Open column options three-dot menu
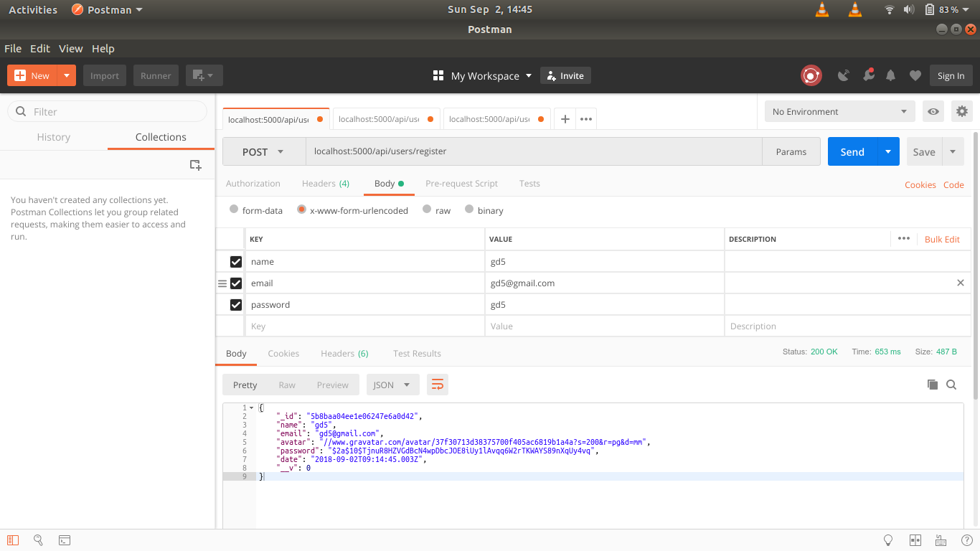The image size is (980, 551). tap(903, 239)
